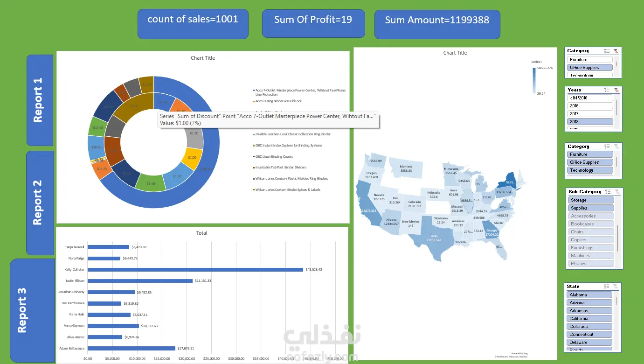This screenshot has height=364, width=644.
Task: Click the Sum Of Profit=19 box
Action: coord(313,23)
